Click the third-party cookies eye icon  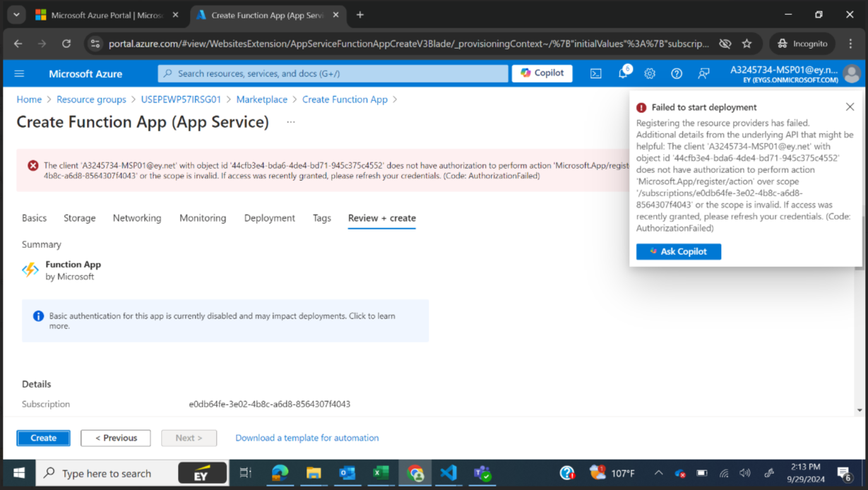(x=725, y=44)
